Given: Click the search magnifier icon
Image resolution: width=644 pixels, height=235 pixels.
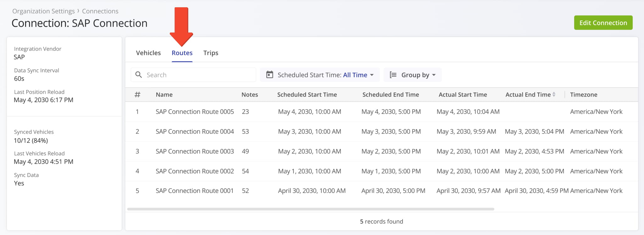Looking at the screenshot, I should pyautogui.click(x=138, y=75).
